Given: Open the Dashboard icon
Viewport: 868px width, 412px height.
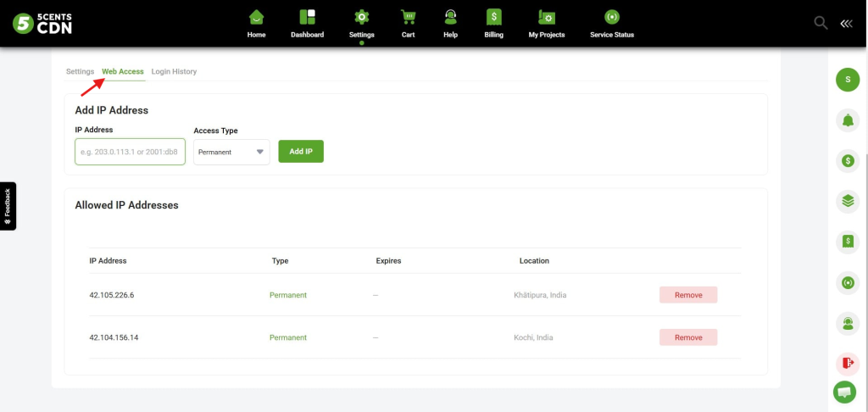Looking at the screenshot, I should 307,17.
